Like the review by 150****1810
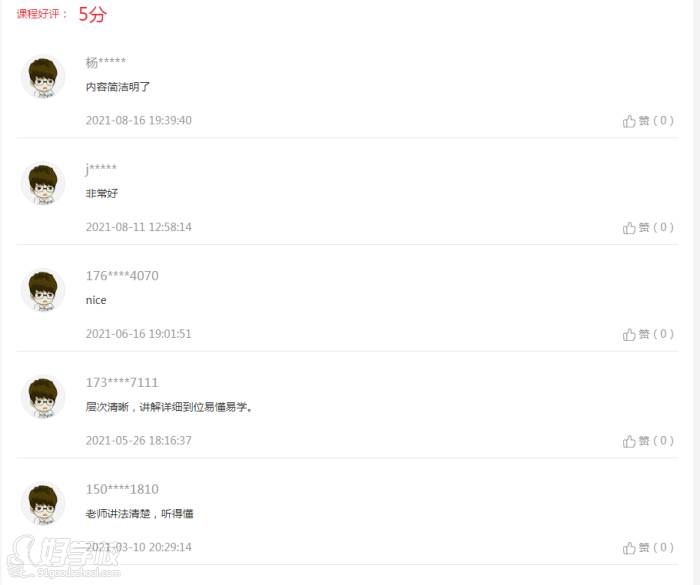Image resolution: width=700 pixels, height=585 pixels. (x=648, y=547)
